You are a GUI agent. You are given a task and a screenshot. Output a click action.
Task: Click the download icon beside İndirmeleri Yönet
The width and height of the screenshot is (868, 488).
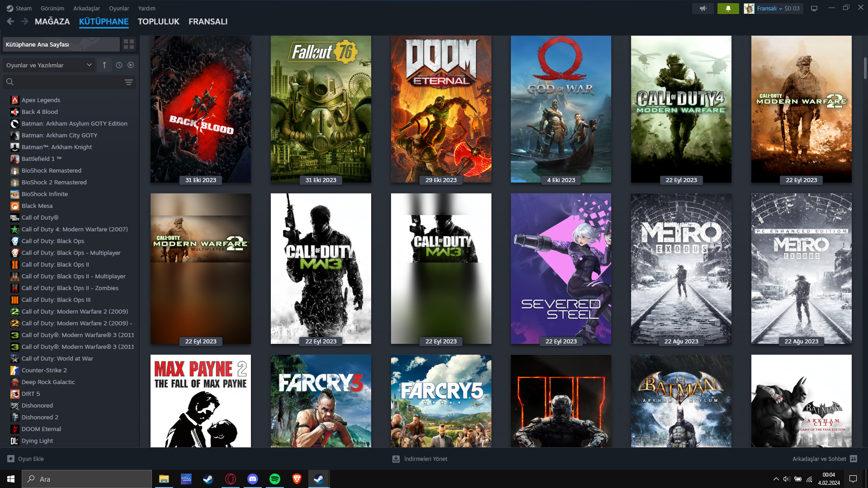pos(396,459)
